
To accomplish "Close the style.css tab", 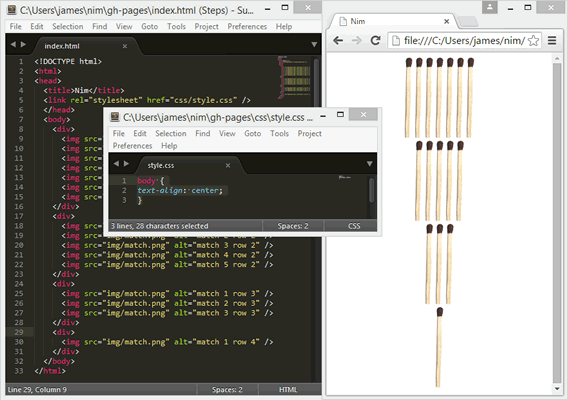I will coord(228,165).
